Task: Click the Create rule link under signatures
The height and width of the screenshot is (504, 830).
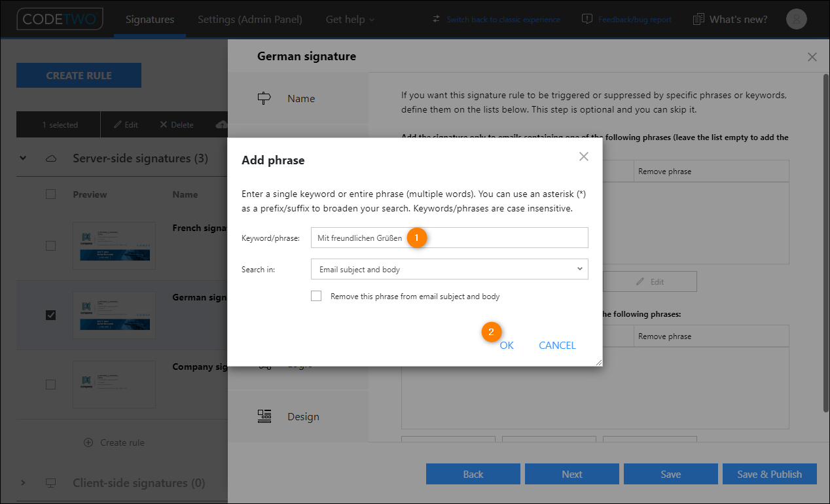Action: click(x=122, y=442)
